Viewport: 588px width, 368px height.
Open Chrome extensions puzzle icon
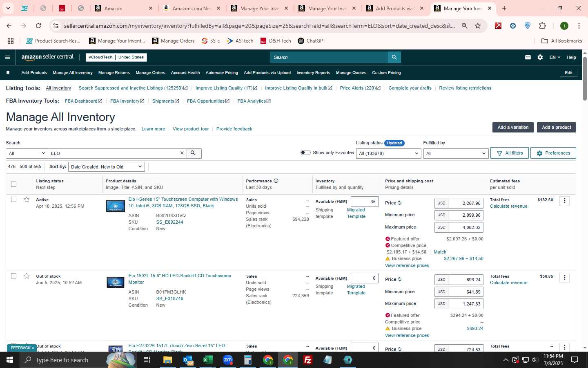542,26
